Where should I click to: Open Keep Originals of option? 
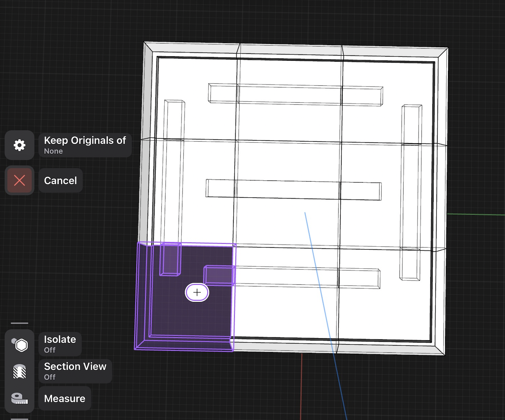point(85,145)
